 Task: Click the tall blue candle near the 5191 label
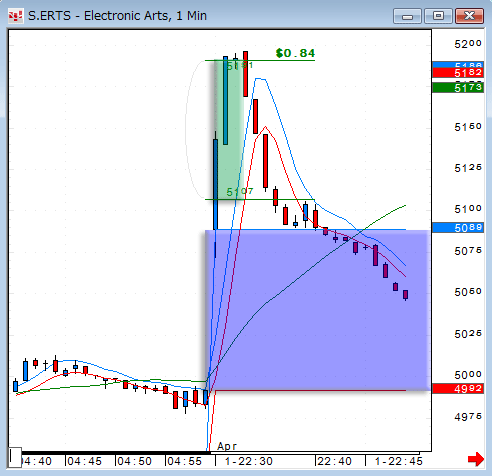click(x=225, y=100)
